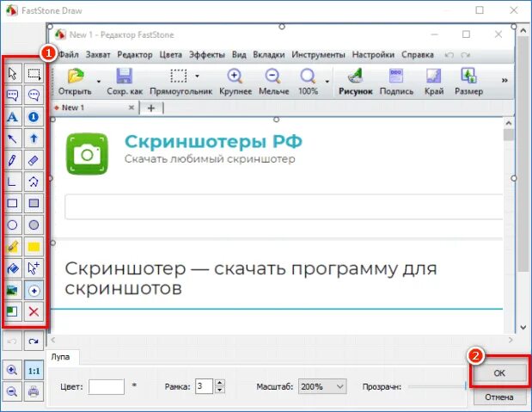Toggle the 1:1 actual size button
532x412 pixels.
34,370
